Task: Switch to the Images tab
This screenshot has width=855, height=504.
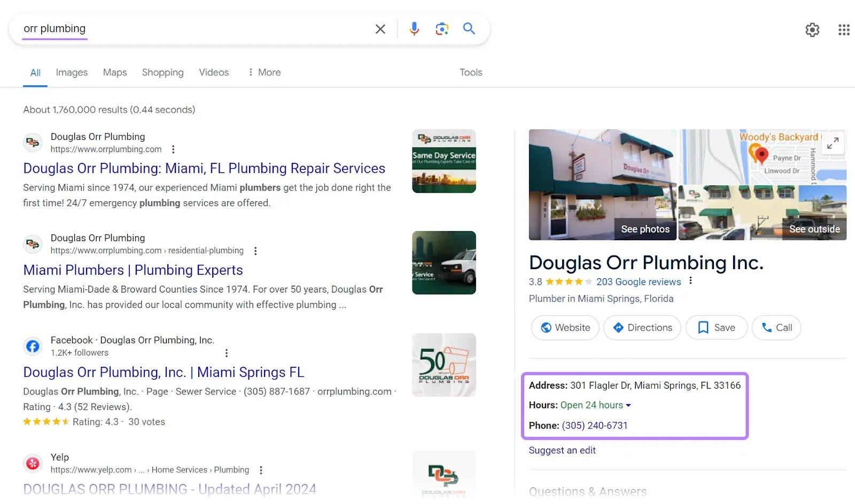Action: [x=71, y=72]
